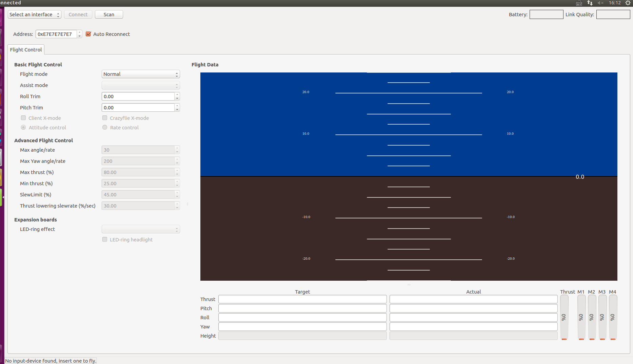Open the system power gear menu
Screen dimensions: 633x364
[628, 3]
